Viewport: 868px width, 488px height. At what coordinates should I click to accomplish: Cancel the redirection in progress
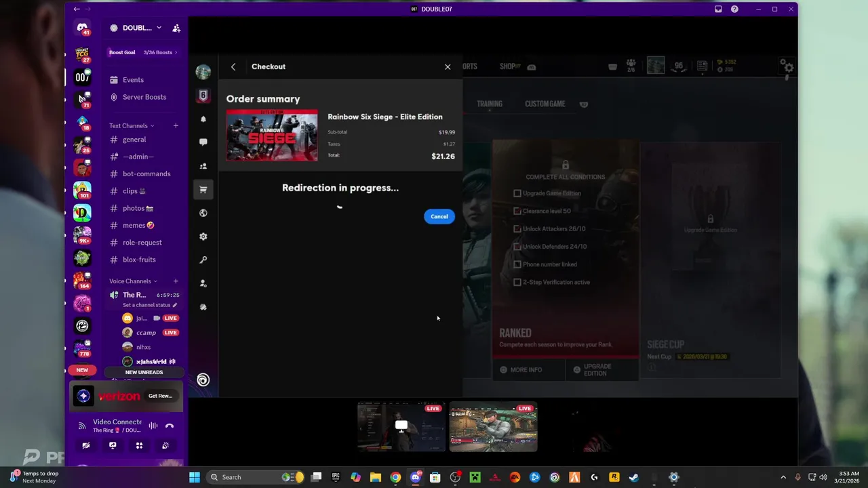(x=439, y=217)
